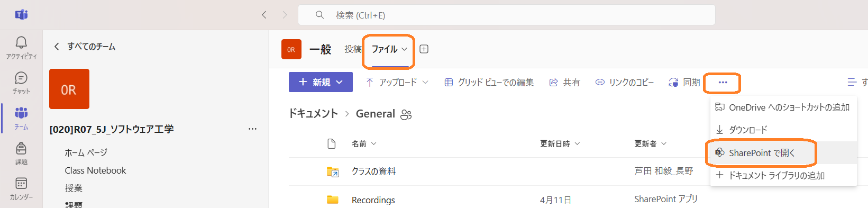Switch to the 投稿 tab
The width and height of the screenshot is (868, 208).
(x=353, y=49)
